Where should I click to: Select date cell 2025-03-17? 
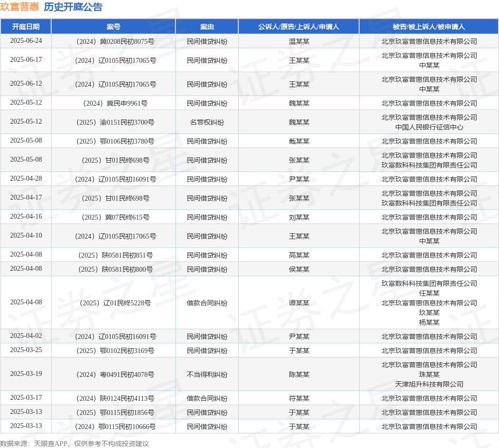[x=26, y=398]
